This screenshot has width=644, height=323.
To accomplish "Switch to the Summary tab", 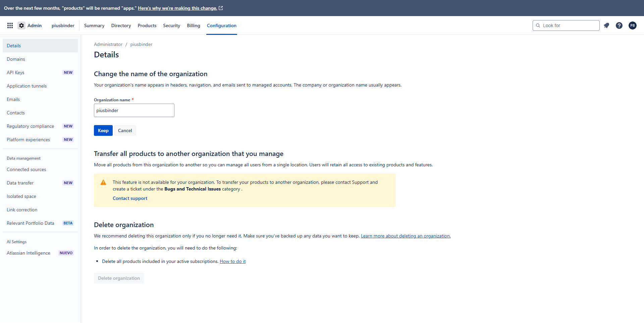I will pos(94,25).
